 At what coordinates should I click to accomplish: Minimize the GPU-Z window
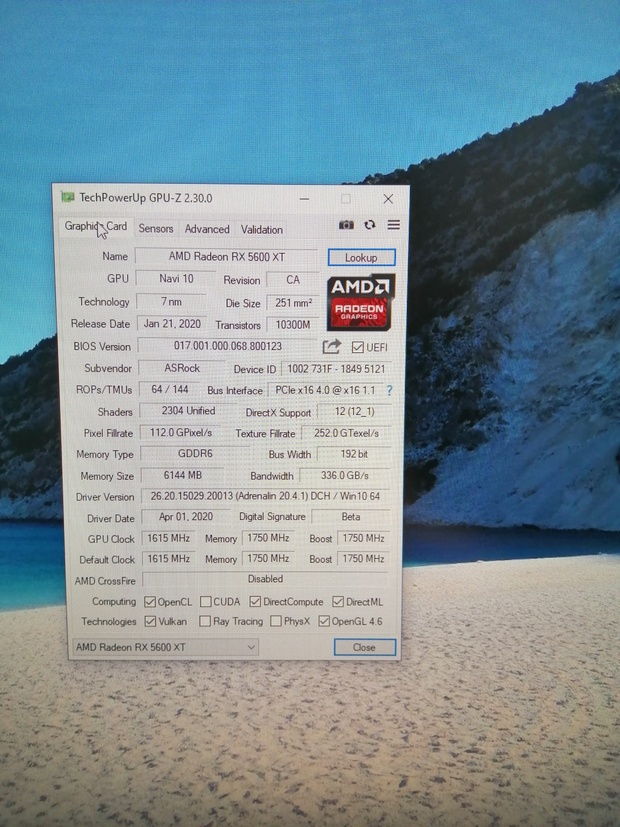click(x=304, y=198)
